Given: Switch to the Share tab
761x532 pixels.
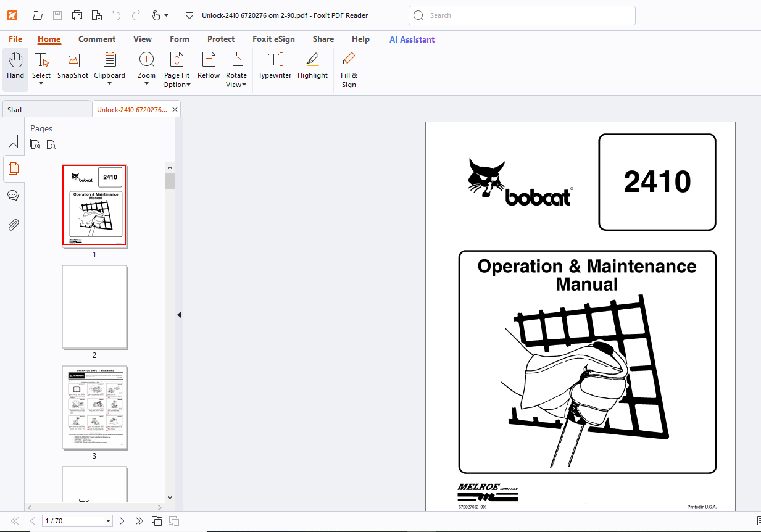Looking at the screenshot, I should coord(323,39).
